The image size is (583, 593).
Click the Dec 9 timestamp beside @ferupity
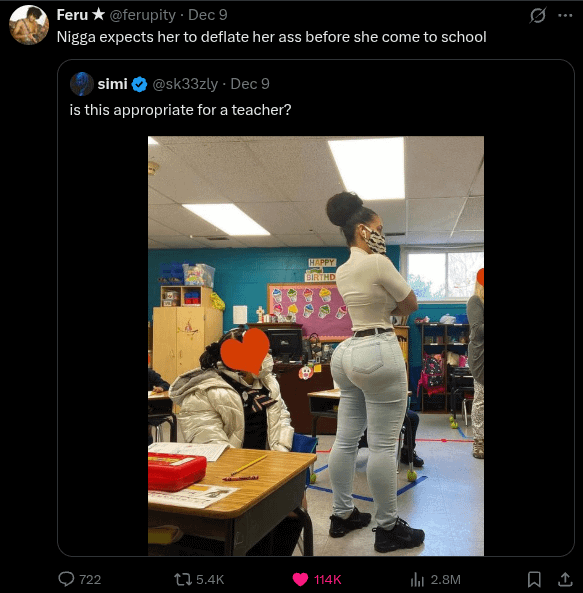click(208, 15)
